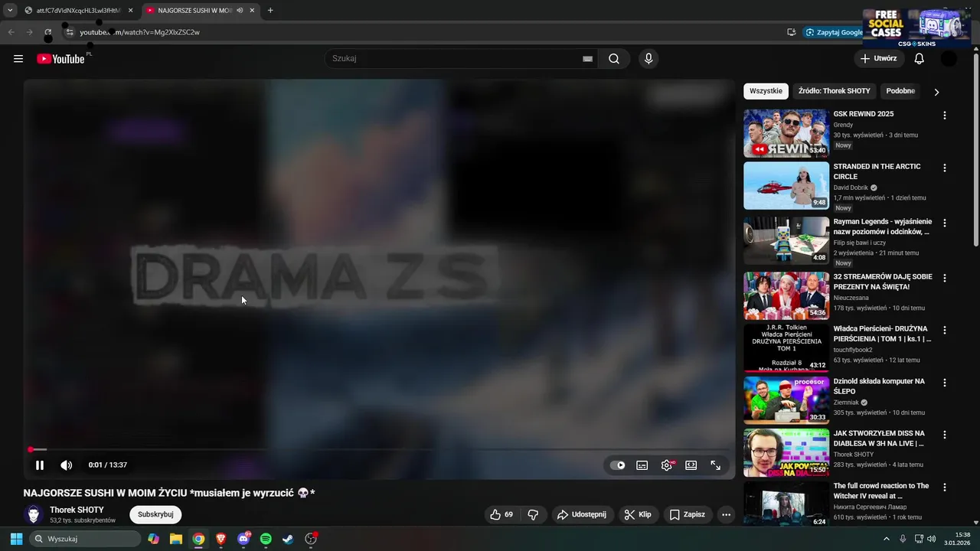Screen dimensions: 980x551
Task: Open the Thorek SHOTY channel name link
Action: pyautogui.click(x=77, y=510)
